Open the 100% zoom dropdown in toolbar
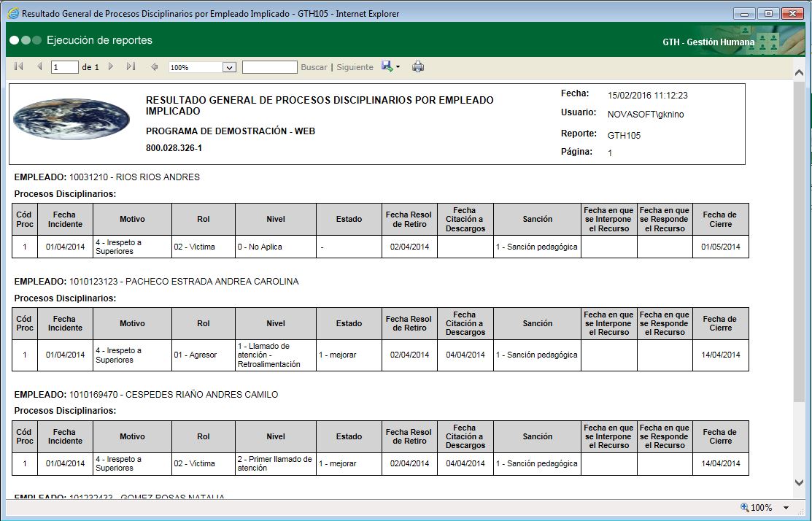Viewport: 812px width, 521px height. [229, 67]
